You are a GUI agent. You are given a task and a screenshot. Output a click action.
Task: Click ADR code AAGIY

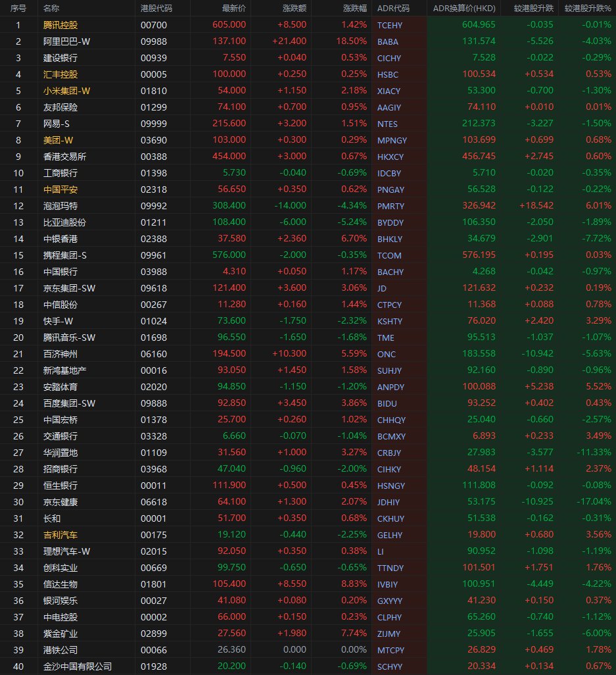[389, 107]
